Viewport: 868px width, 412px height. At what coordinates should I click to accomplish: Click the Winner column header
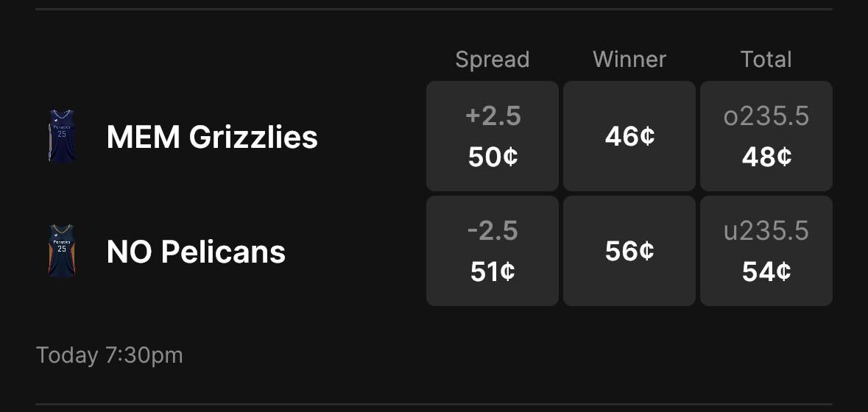[629, 60]
